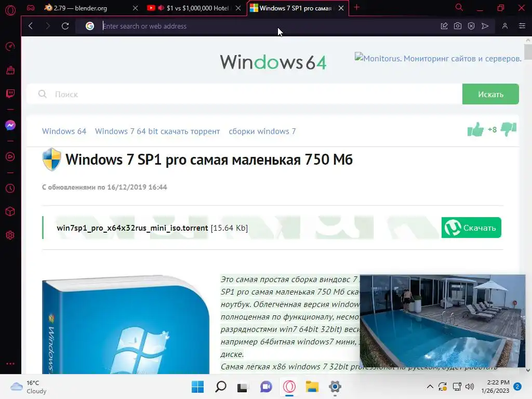The width and height of the screenshot is (532, 399).
Task: Click the Поиск search field
Action: tap(244, 94)
